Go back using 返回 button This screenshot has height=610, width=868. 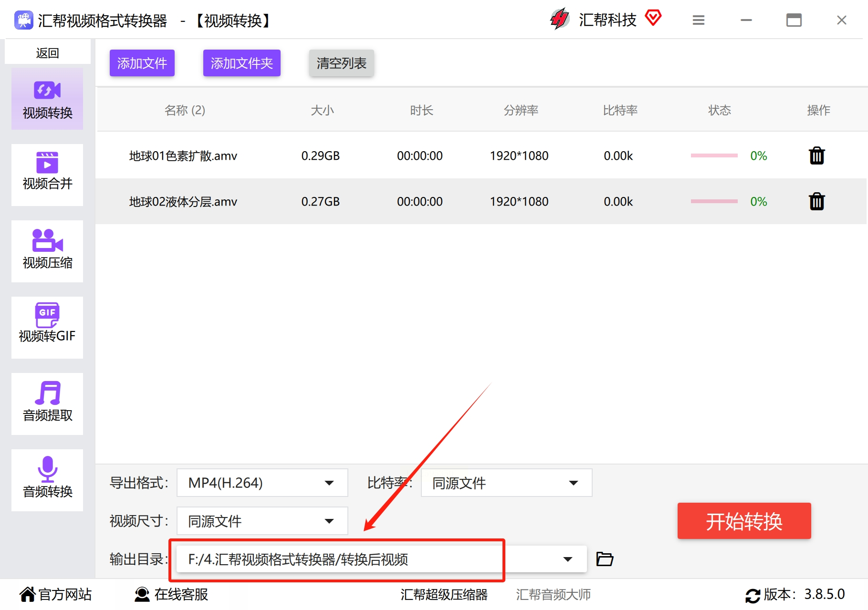tap(47, 52)
